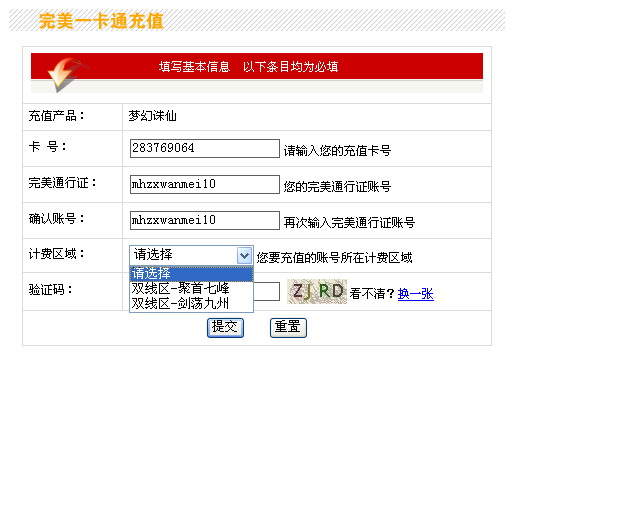This screenshot has width=640, height=512.
Task: Click the 完美通行证 account input field
Action: click(x=204, y=184)
